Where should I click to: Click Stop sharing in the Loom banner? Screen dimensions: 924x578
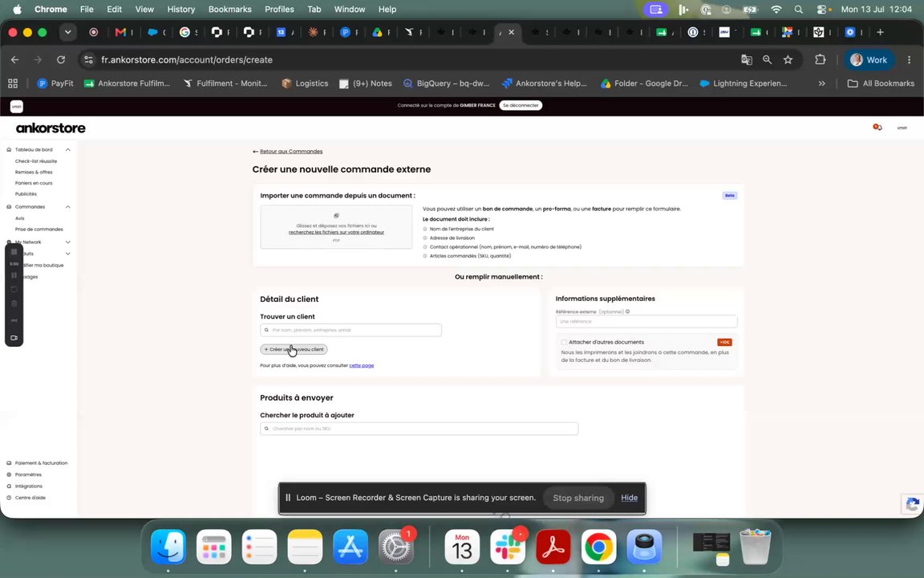tap(578, 498)
